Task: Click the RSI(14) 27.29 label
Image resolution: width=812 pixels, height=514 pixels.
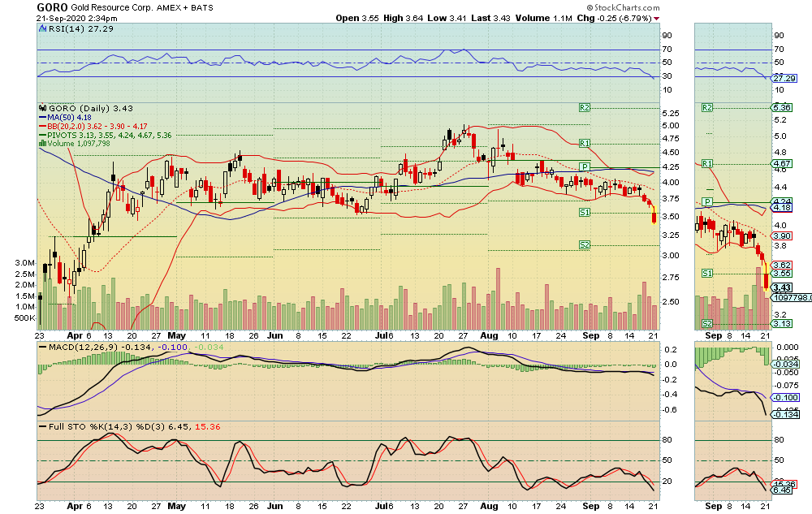Action: coord(80,29)
